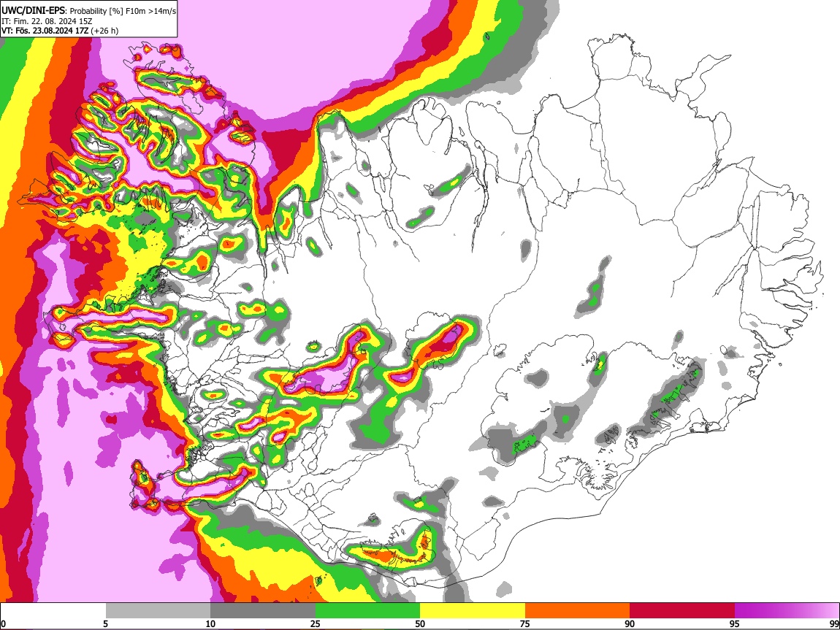The width and height of the screenshot is (840, 630).
Task: Click the green 25–50 legend band
Action: (367, 611)
